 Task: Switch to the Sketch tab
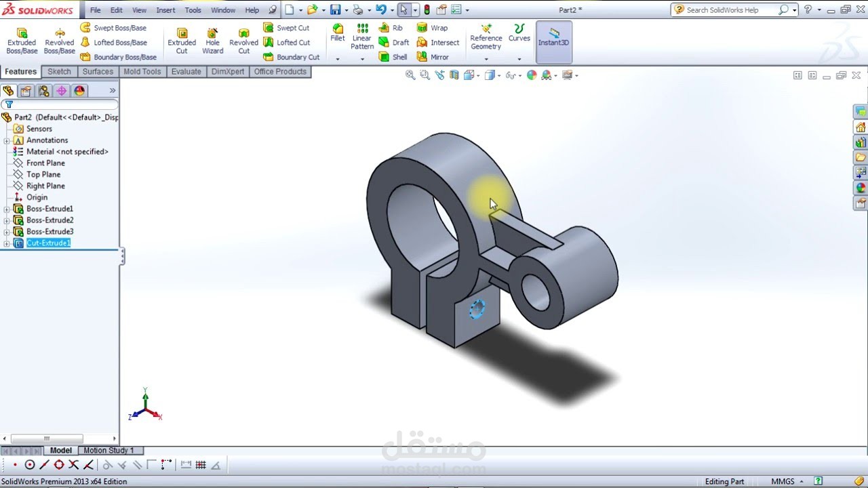59,72
